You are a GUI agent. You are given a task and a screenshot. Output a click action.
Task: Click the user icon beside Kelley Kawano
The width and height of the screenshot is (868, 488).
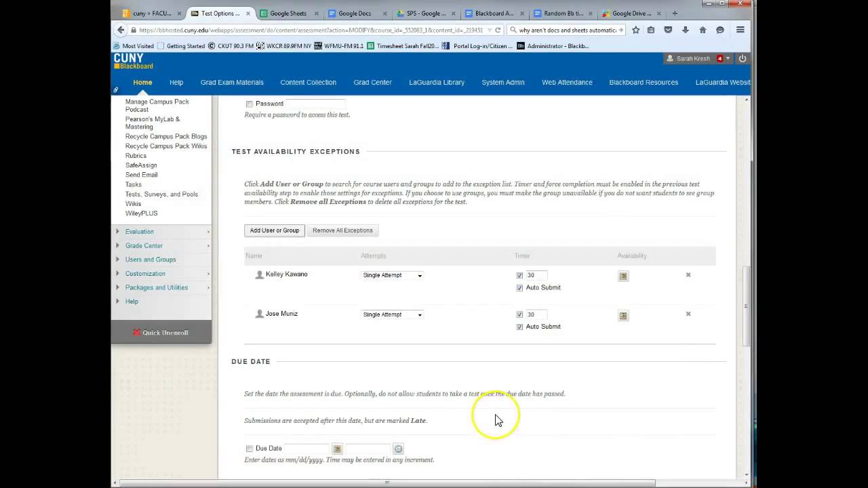pyautogui.click(x=259, y=274)
